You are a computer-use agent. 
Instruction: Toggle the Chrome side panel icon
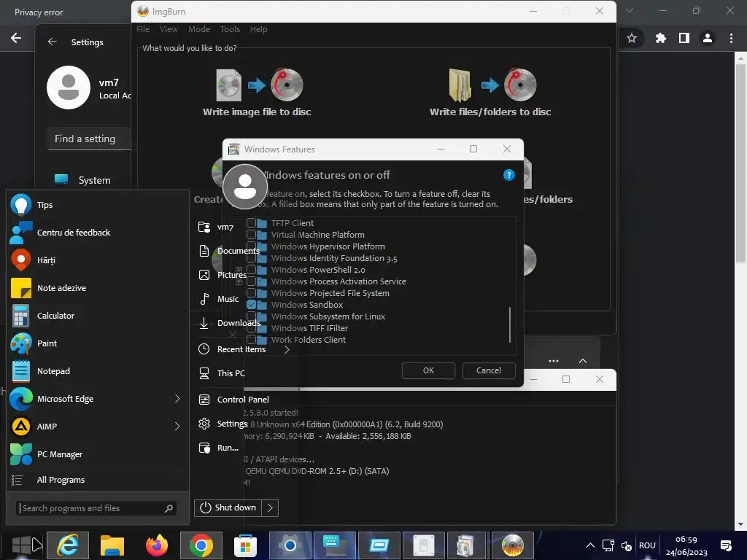pyautogui.click(x=684, y=38)
